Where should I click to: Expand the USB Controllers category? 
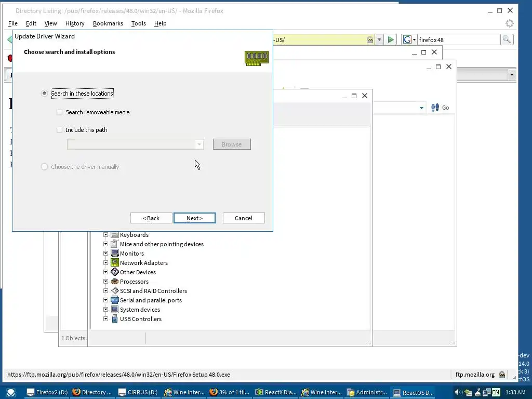click(105, 318)
